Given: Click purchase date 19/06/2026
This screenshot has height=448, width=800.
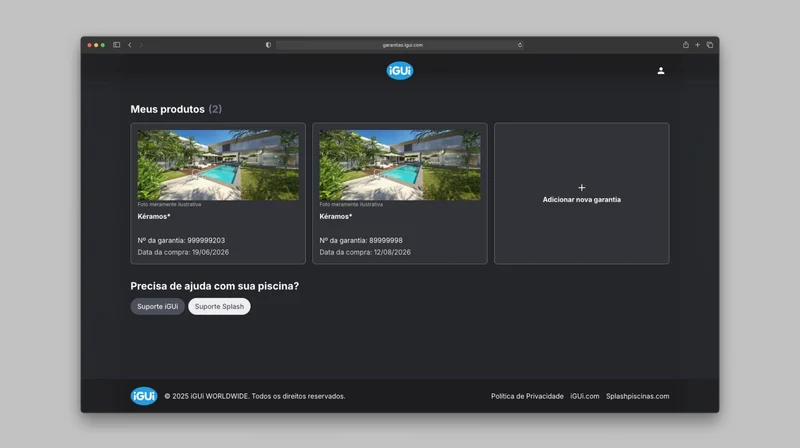Looking at the screenshot, I should (210, 252).
